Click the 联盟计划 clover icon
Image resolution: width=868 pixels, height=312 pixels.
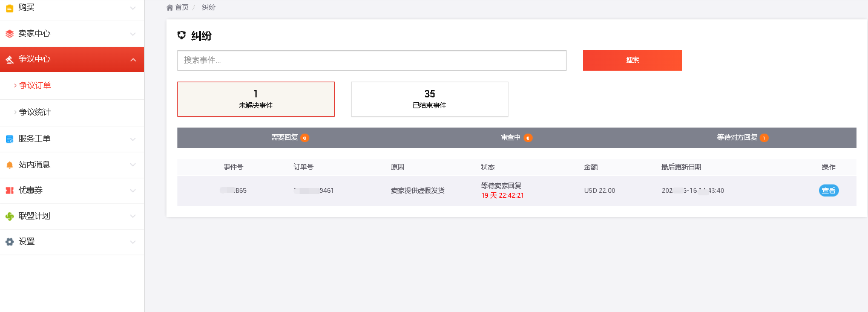click(9, 216)
